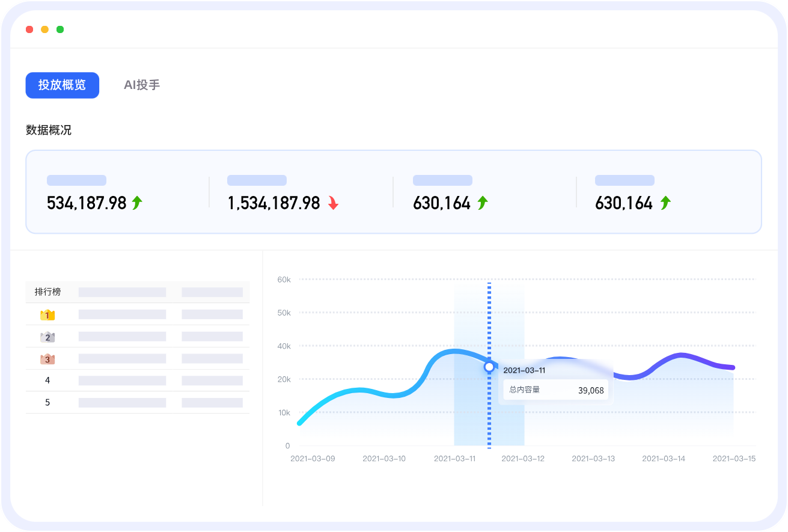Select the 534,187.98 statistic value
788x532 pixels.
[87, 203]
